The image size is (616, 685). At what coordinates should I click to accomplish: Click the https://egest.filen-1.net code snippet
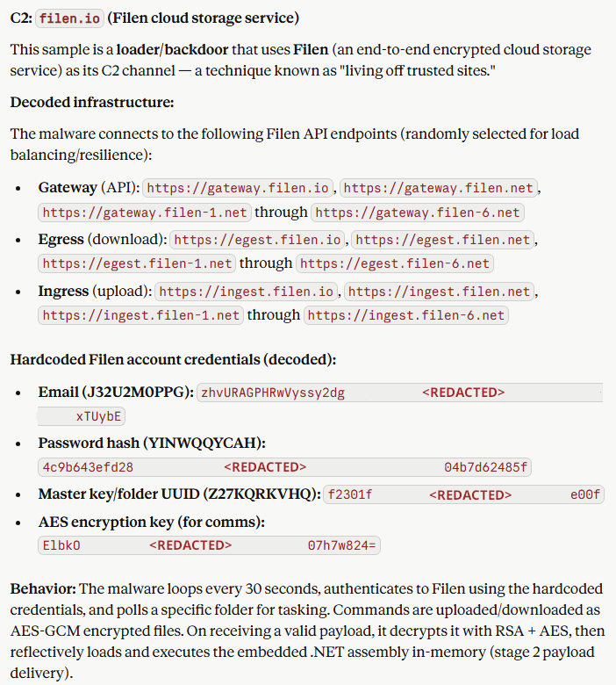(x=138, y=263)
